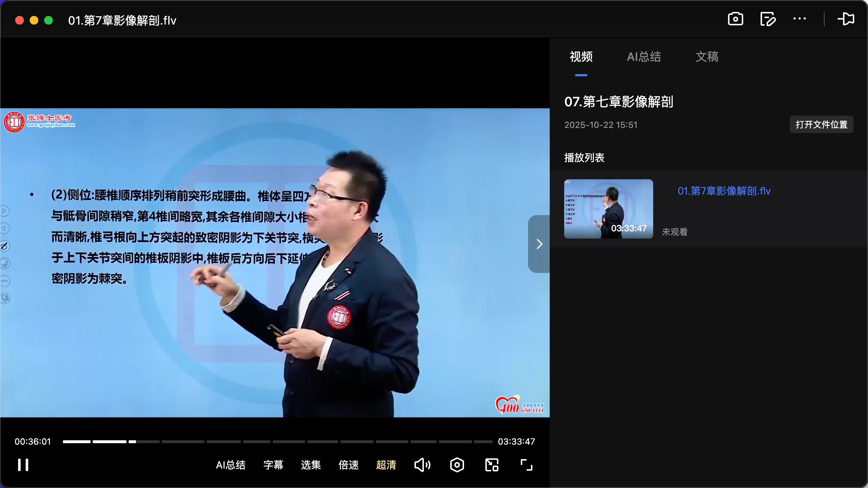Expand the next page chevron on video

pyautogui.click(x=539, y=244)
